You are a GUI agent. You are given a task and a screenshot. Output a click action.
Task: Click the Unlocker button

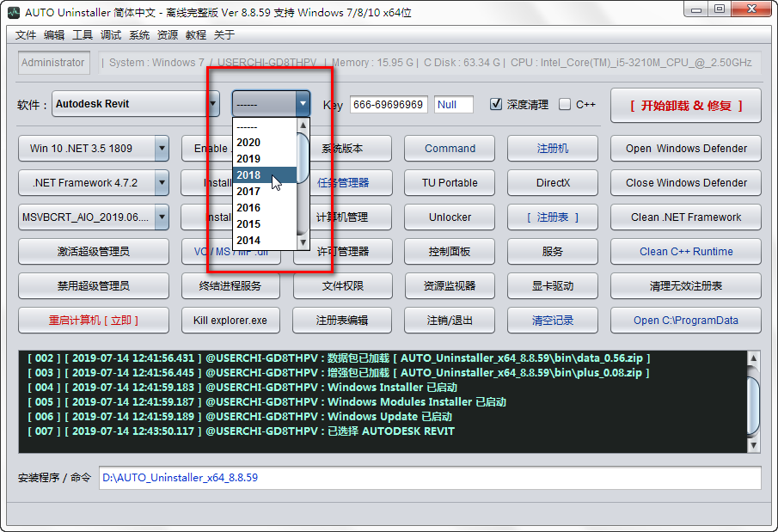450,217
